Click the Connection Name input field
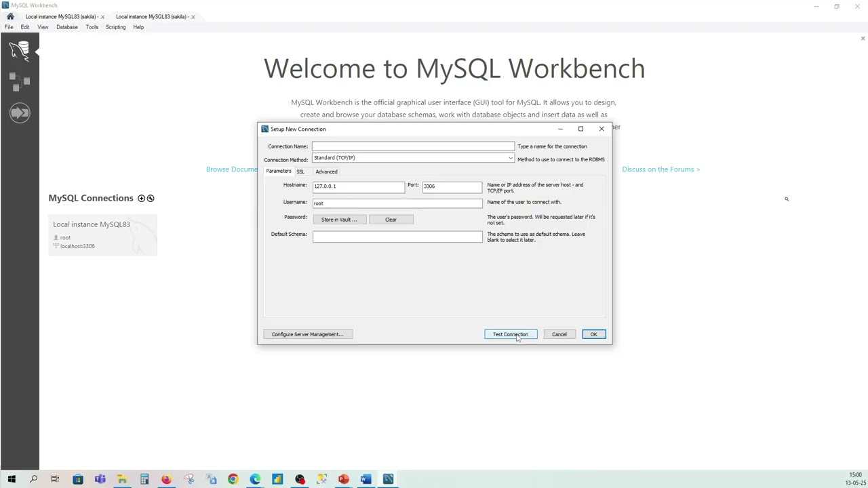Viewport: 868px width, 488px height. pyautogui.click(x=413, y=146)
